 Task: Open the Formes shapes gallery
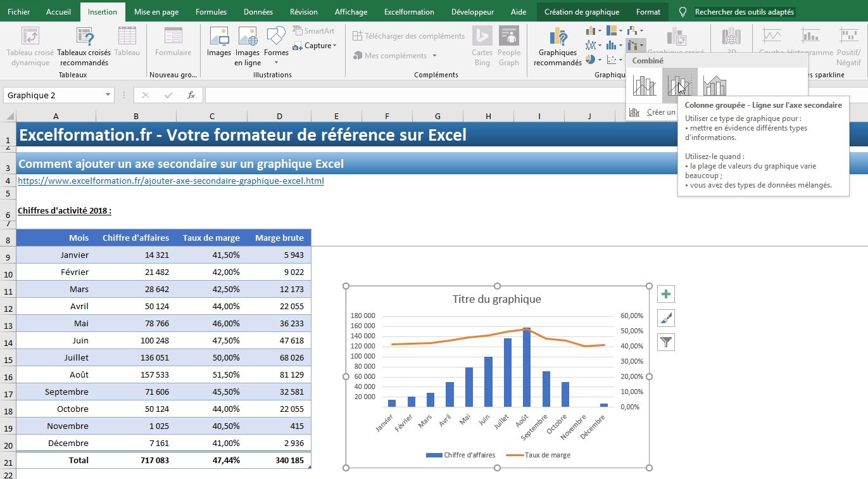276,46
